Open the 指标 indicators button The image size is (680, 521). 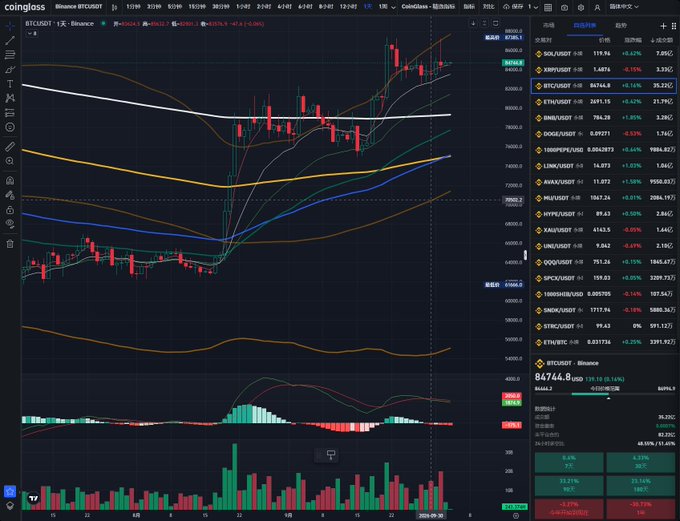pyautogui.click(x=468, y=7)
